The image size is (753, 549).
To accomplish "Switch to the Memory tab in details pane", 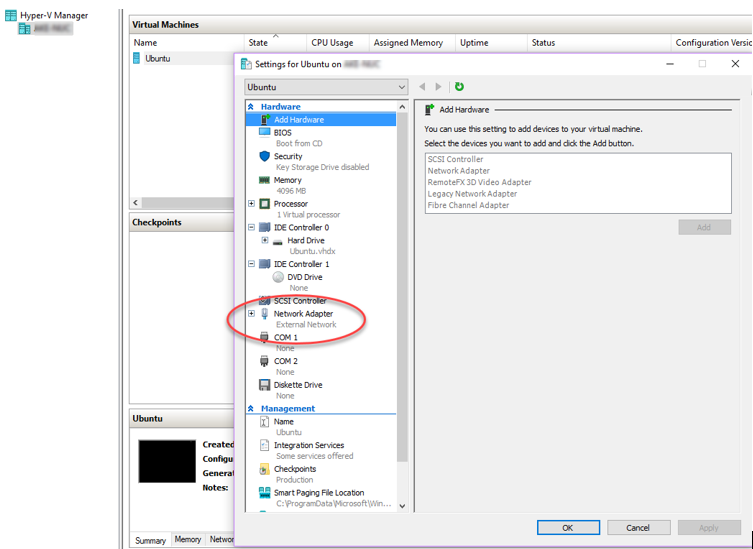I will click(188, 540).
